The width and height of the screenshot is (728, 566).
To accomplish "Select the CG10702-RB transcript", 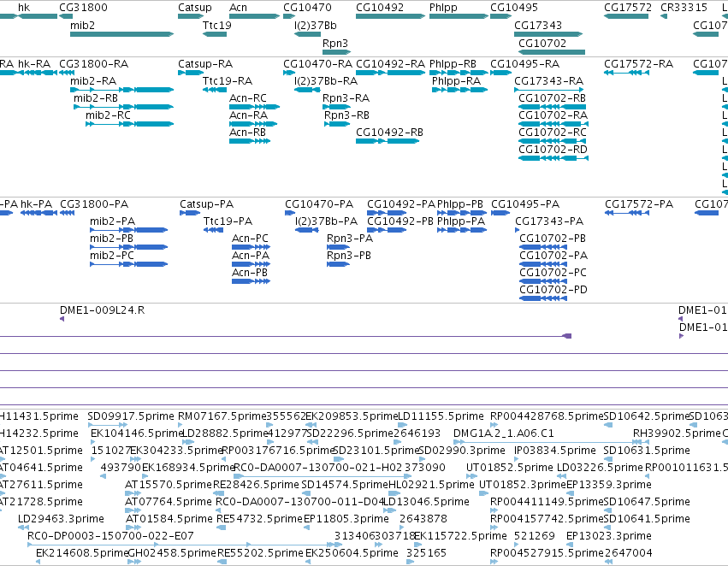I will click(x=552, y=107).
